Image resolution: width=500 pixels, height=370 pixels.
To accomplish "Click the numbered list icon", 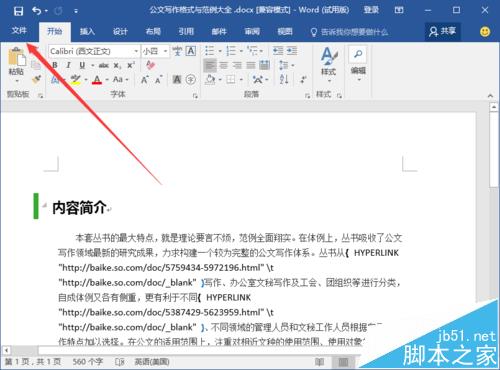I will (x=231, y=51).
